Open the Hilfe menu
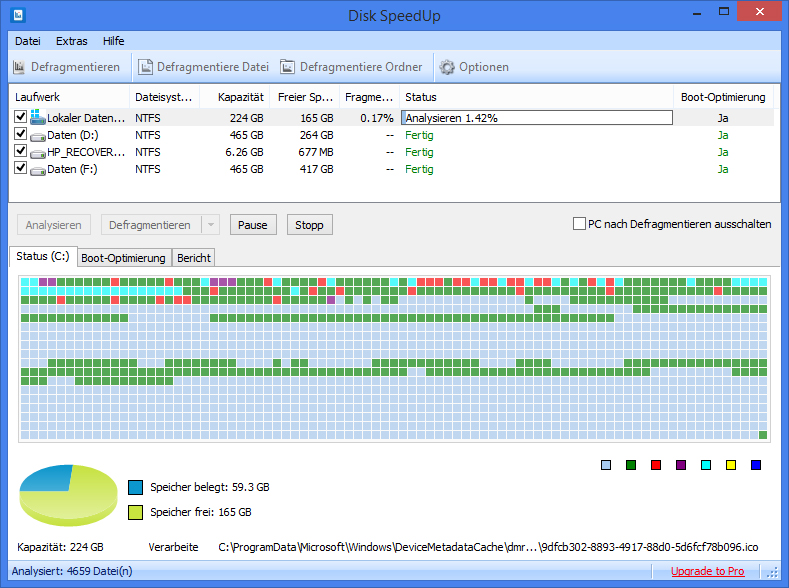This screenshot has height=588, width=789. (x=113, y=41)
